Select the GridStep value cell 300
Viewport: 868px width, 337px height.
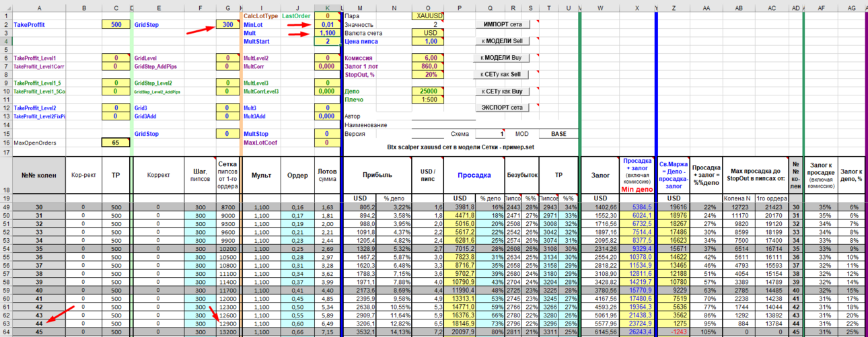point(229,24)
